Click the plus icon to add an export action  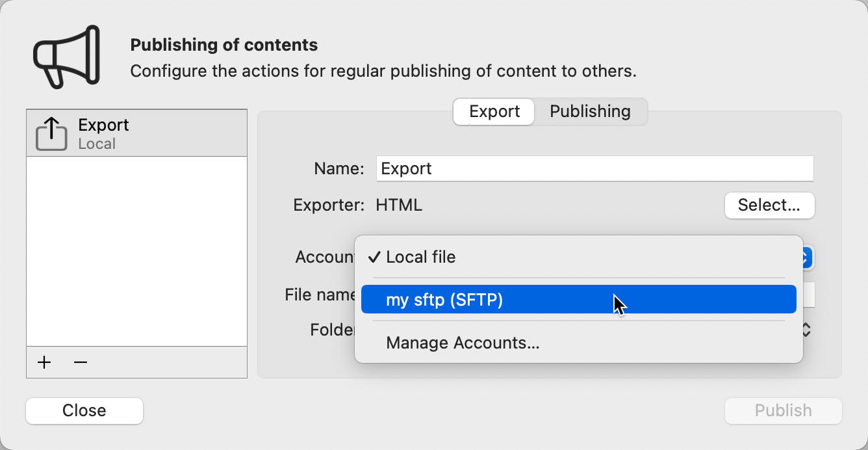click(44, 362)
